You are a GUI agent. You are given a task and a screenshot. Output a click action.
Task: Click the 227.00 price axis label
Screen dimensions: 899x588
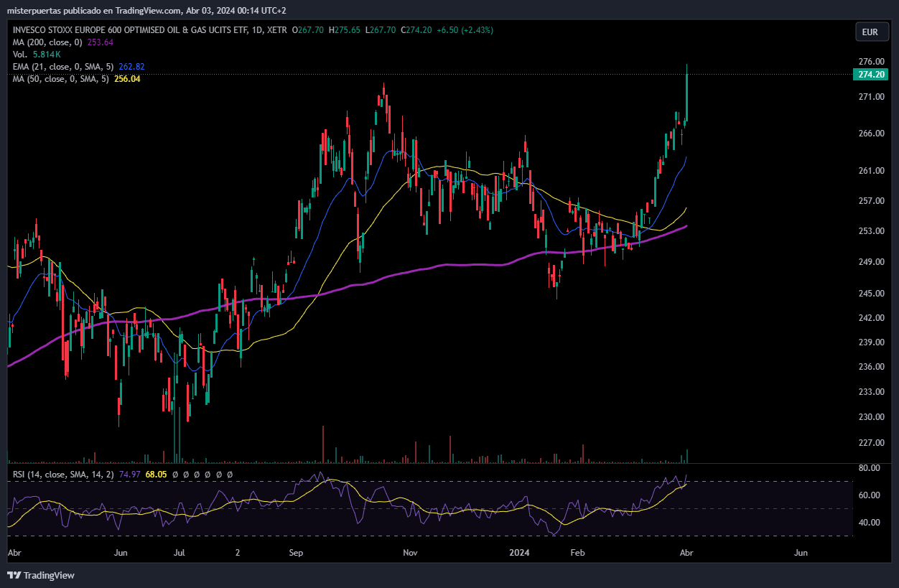871,443
